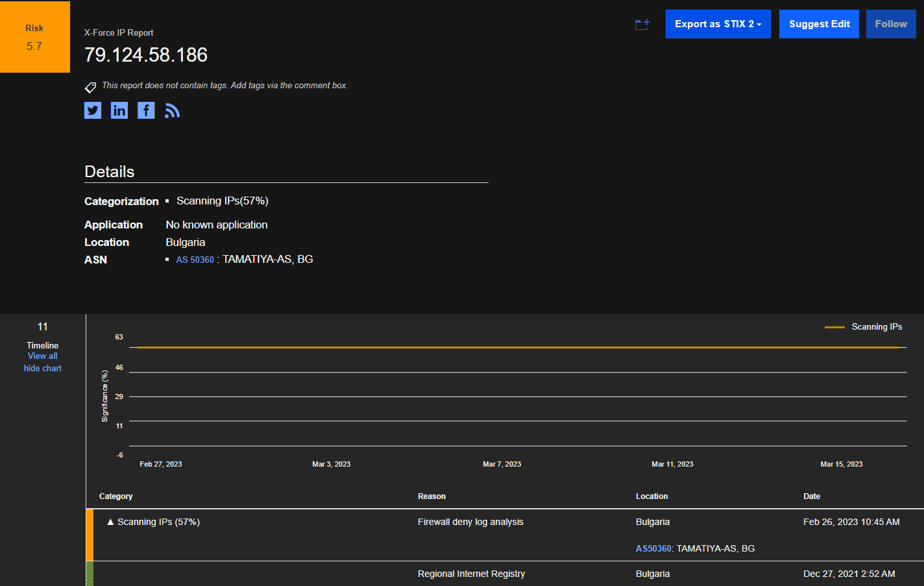Share report on Twitter icon
The height and width of the screenshot is (586, 924).
pyautogui.click(x=93, y=110)
